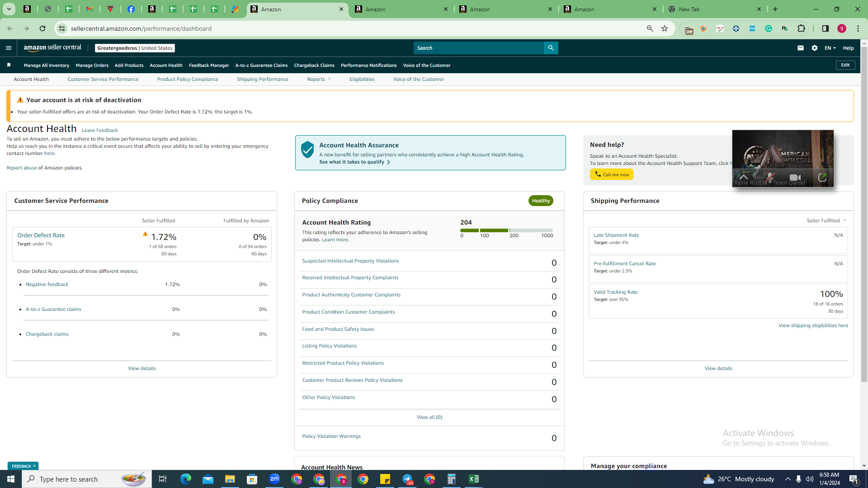This screenshot has width=868, height=488.
Task: Open Manage All Inventory menu item
Action: point(47,65)
